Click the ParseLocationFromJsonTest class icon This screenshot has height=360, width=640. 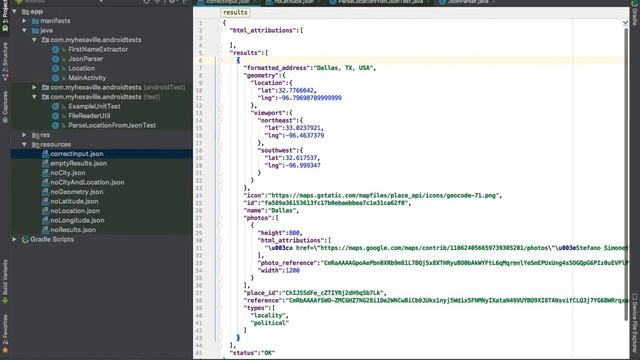(56, 125)
